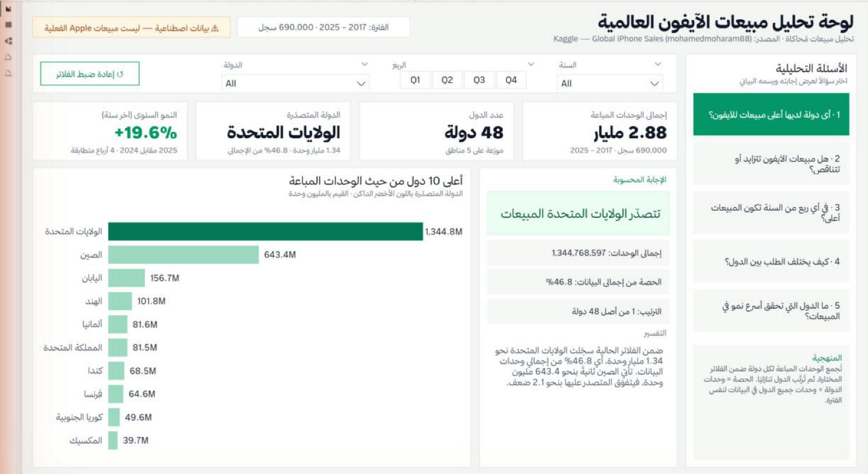
Task: Collapse the 'السنة' filter using its small chevron
Action: (658, 64)
